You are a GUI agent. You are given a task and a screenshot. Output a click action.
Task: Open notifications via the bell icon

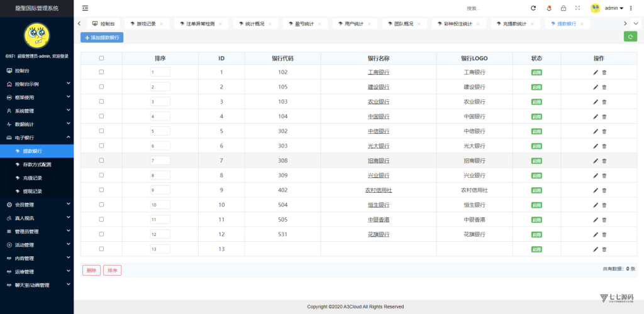pos(548,8)
